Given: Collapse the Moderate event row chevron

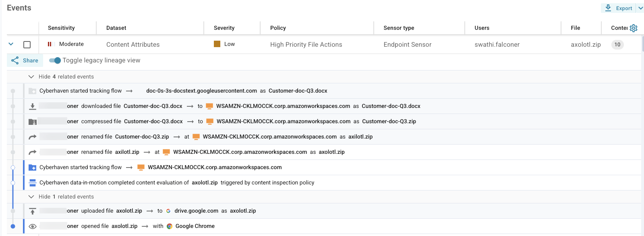Looking at the screenshot, I should pyautogui.click(x=11, y=44).
